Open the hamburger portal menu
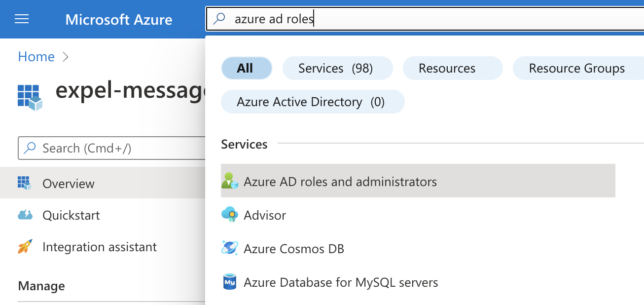 coord(22,19)
